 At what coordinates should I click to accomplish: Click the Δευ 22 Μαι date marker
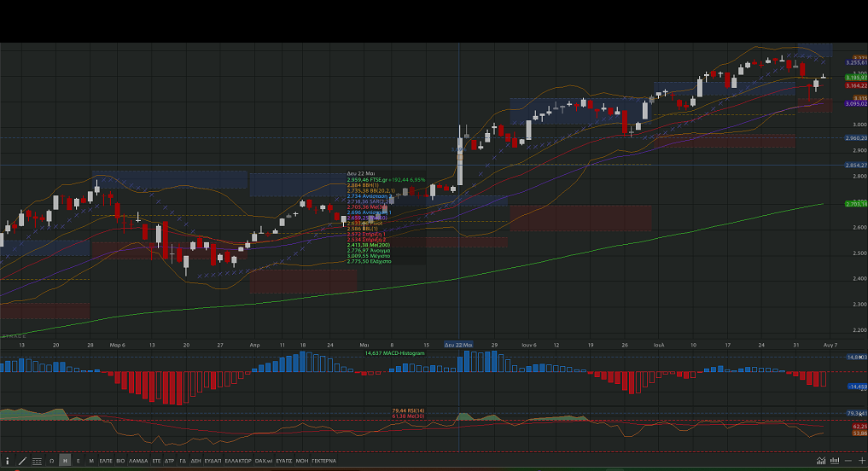[x=458, y=345]
